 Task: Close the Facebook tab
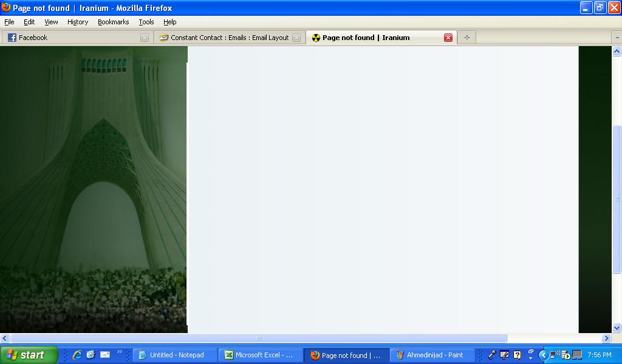click(145, 38)
